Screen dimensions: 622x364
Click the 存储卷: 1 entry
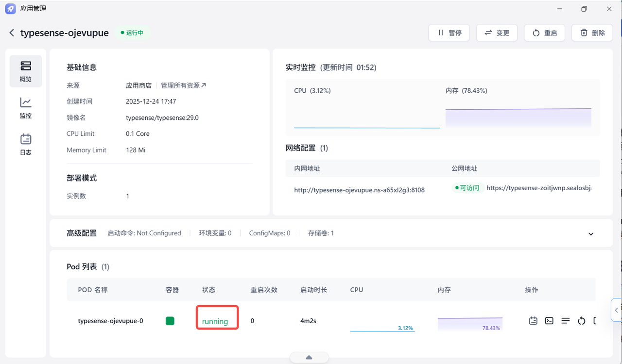pyautogui.click(x=321, y=233)
